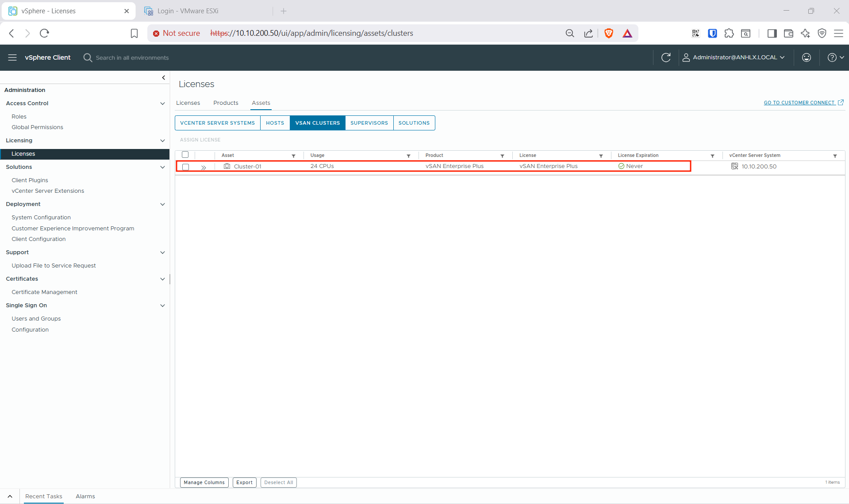Collapse the Single Sign On section
This screenshot has height=504, width=849.
coord(162,305)
